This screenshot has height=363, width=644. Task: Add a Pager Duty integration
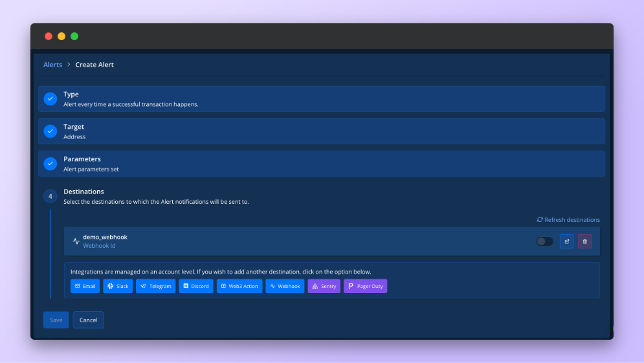point(365,286)
